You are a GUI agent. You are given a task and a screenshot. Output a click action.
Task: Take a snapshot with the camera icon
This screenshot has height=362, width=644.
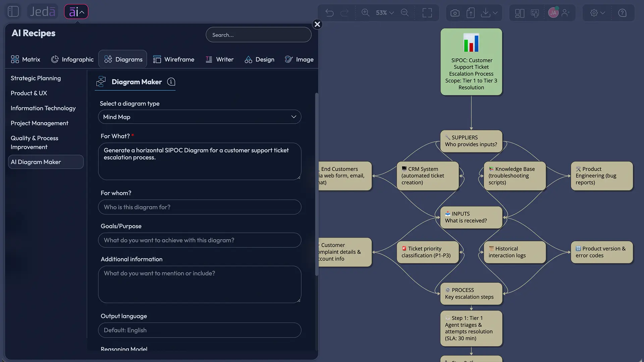click(455, 13)
